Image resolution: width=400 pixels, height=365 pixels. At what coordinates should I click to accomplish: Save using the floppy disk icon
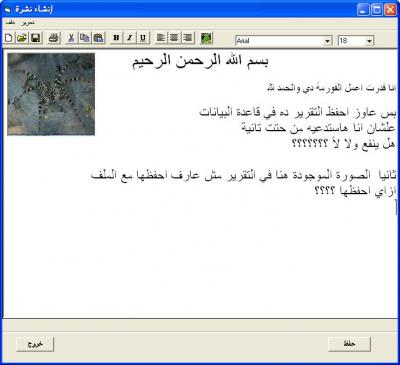coord(35,38)
